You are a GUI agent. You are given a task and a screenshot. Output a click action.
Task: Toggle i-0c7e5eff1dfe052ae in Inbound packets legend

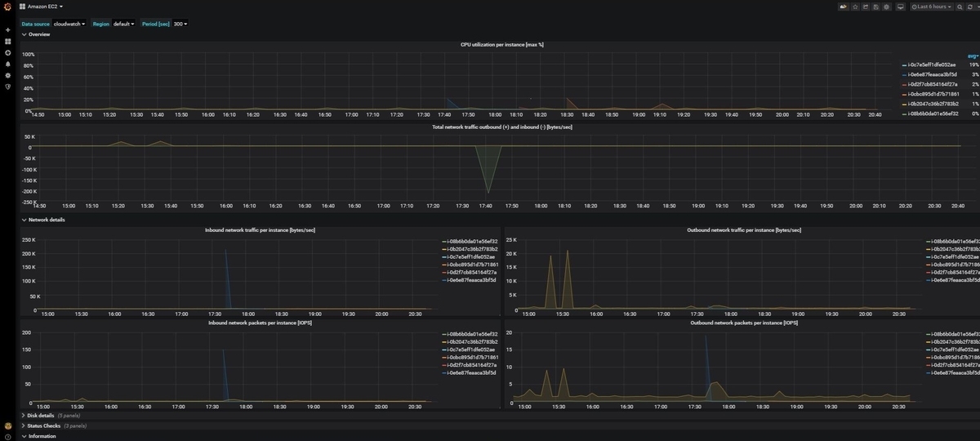tap(473, 350)
